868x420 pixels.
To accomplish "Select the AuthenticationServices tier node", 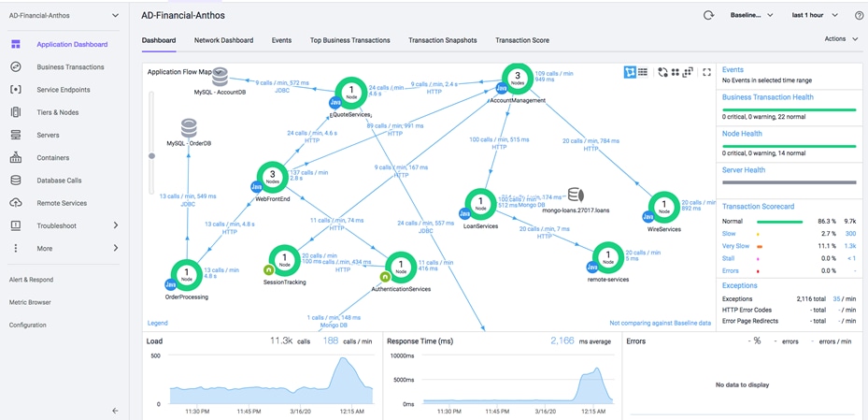I will 401,268.
